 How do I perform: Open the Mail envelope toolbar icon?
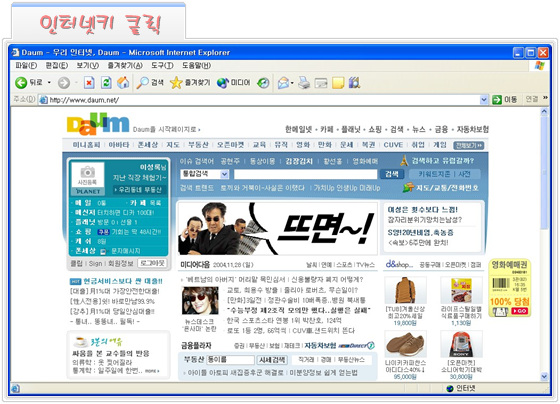[283, 83]
